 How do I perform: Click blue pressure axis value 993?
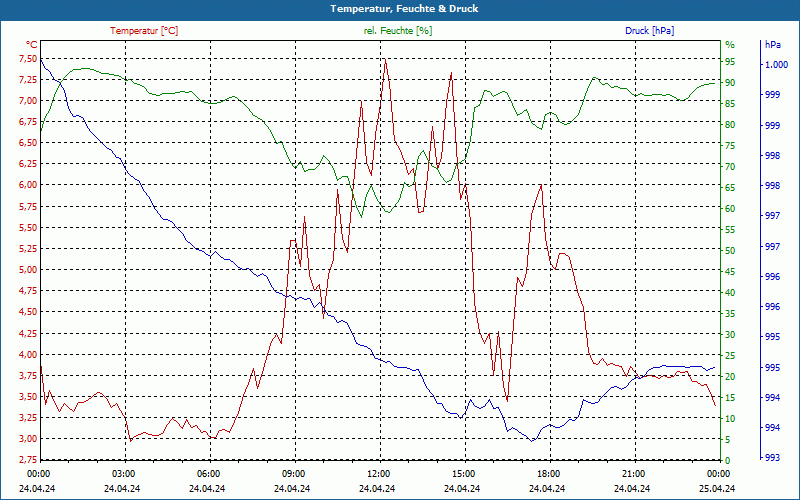772,458
